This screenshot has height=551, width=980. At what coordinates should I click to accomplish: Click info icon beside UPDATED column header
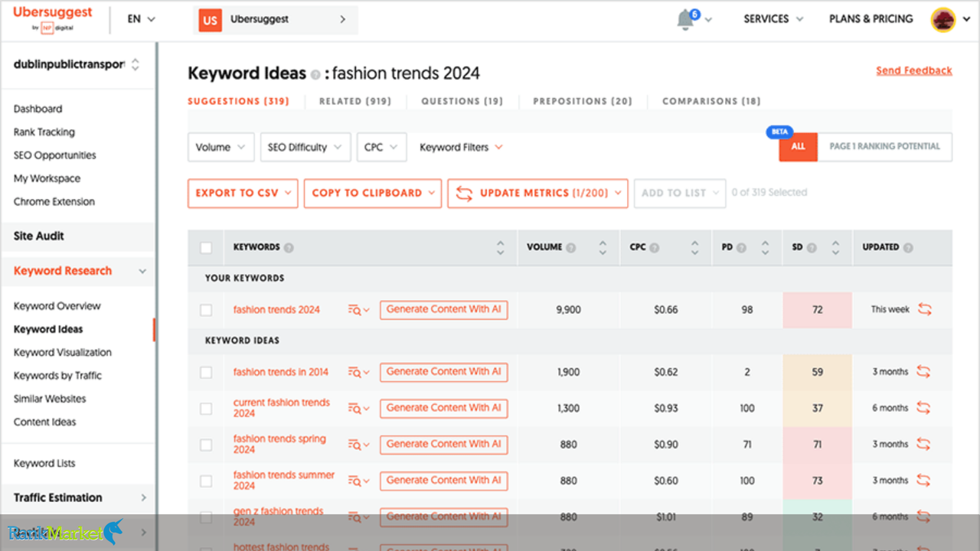click(x=908, y=248)
